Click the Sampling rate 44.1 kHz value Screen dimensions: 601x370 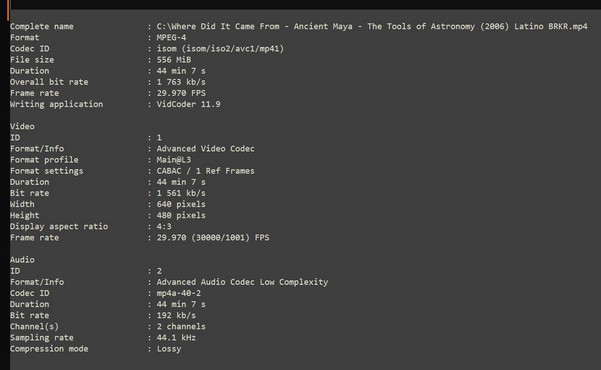176,338
